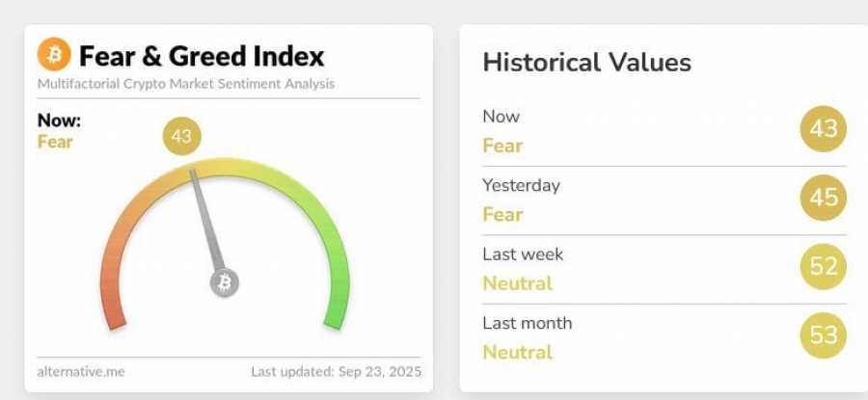Click the Neutral text under Last month
The height and width of the screenshot is (400, 868).
518,352
